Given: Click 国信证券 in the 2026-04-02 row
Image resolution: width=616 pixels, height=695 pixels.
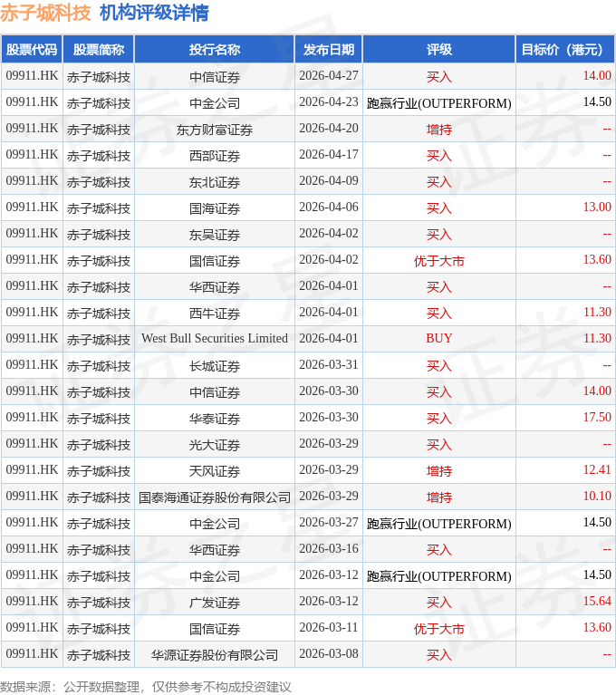Looking at the screenshot, I should [x=215, y=261].
